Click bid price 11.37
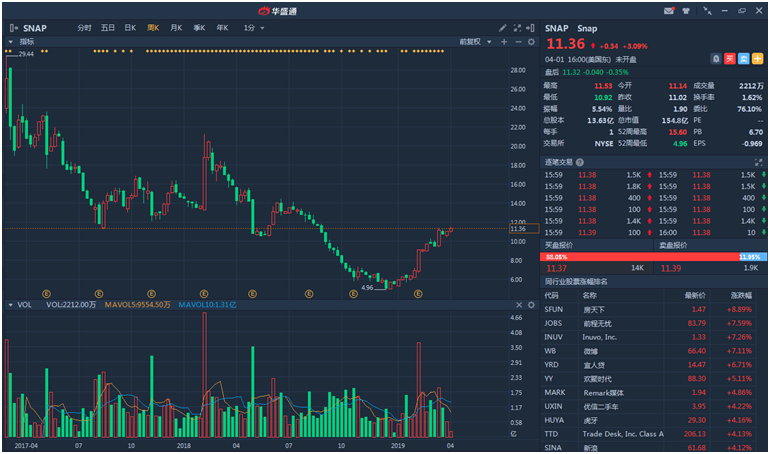 pos(556,268)
